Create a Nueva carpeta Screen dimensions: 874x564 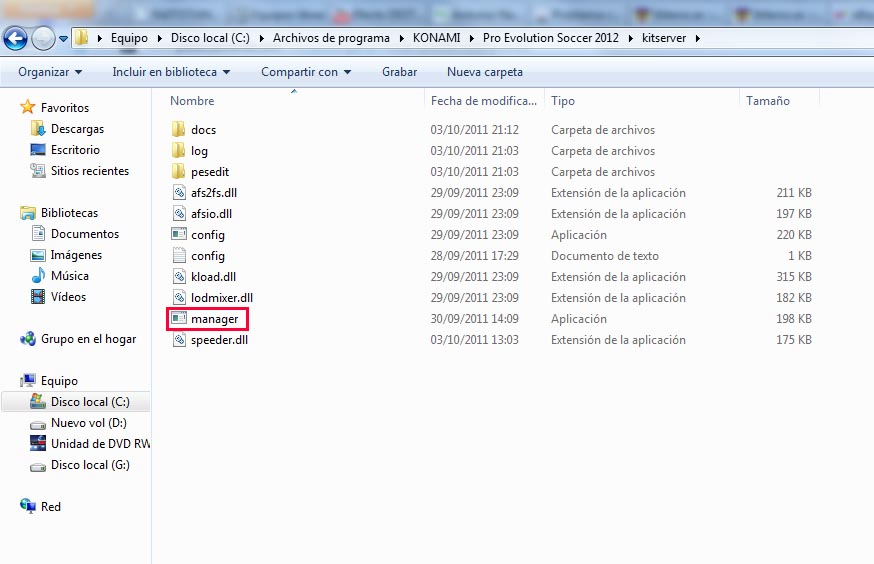pyautogui.click(x=484, y=72)
